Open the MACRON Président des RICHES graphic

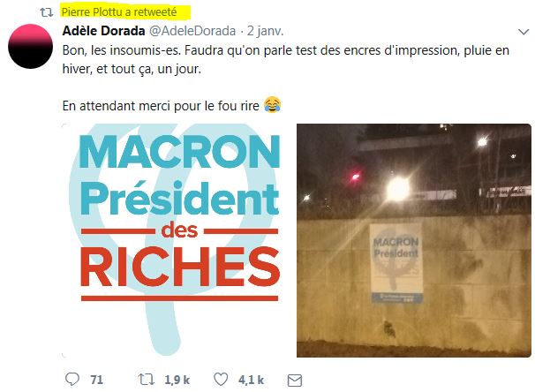177,241
